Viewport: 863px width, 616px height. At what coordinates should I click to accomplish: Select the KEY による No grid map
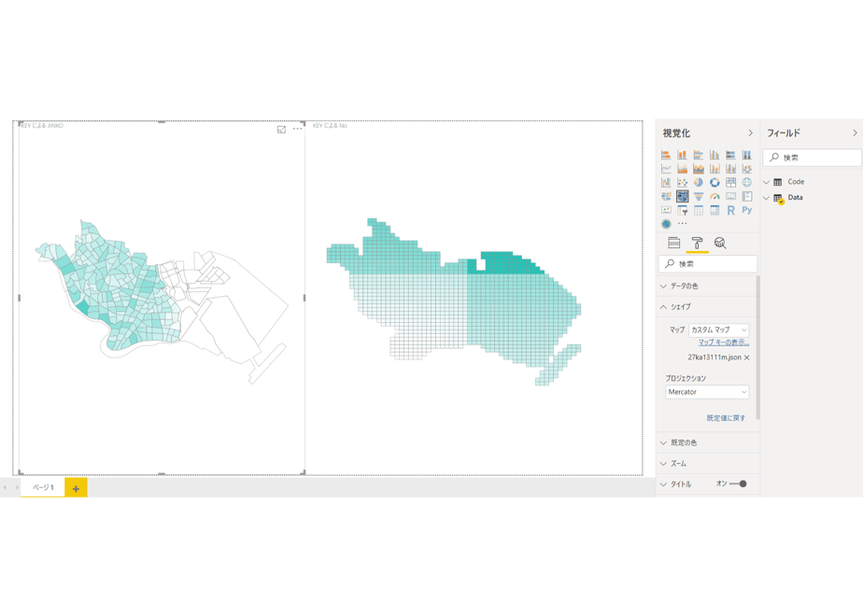pos(454,301)
